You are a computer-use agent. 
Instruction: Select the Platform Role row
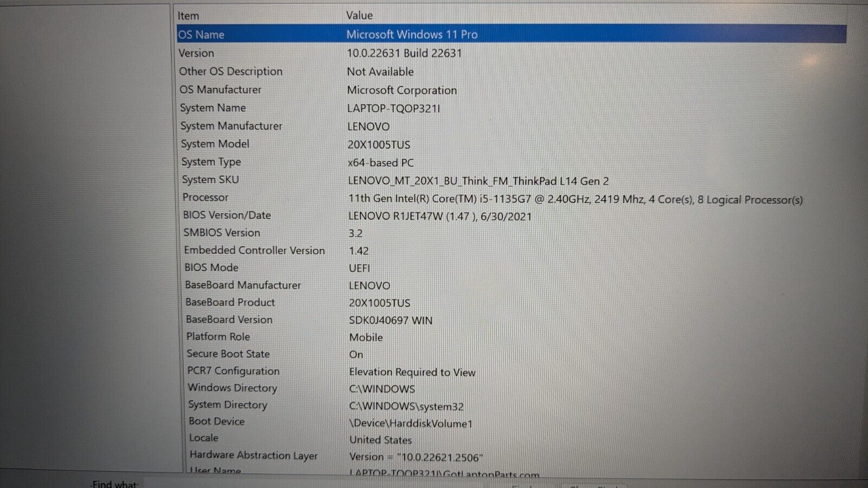218,336
